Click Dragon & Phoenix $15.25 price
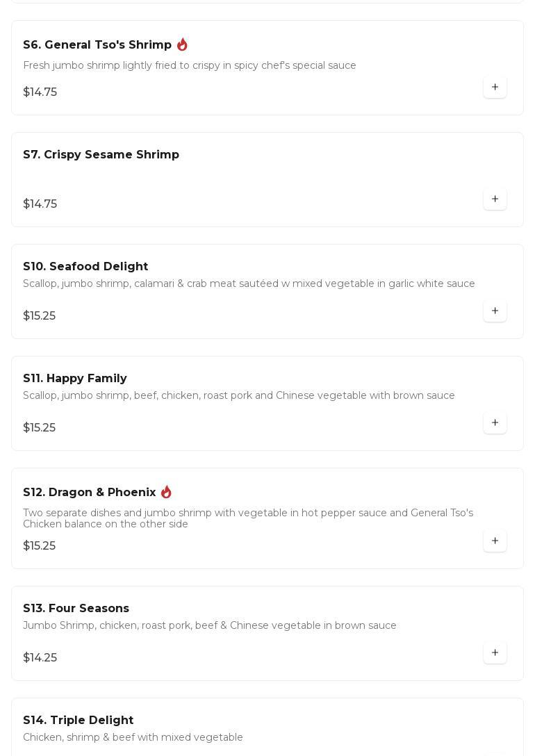The image size is (535, 756). 40,546
